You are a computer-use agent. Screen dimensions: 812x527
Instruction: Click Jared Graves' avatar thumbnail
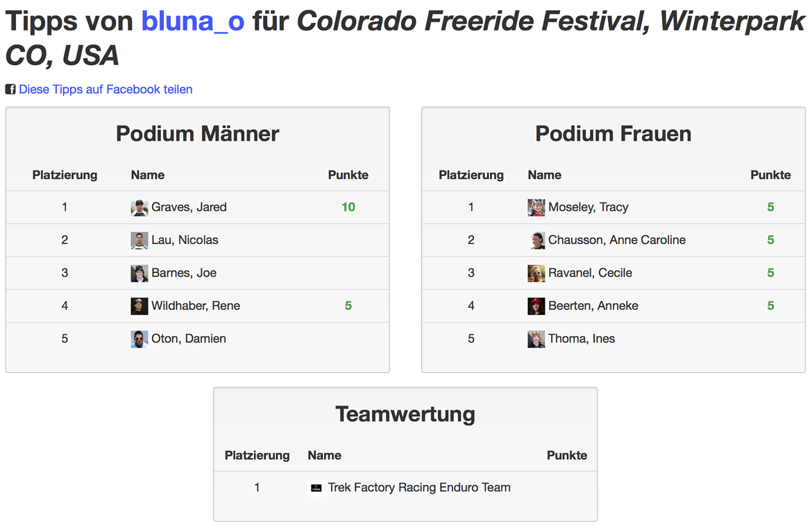click(x=139, y=207)
